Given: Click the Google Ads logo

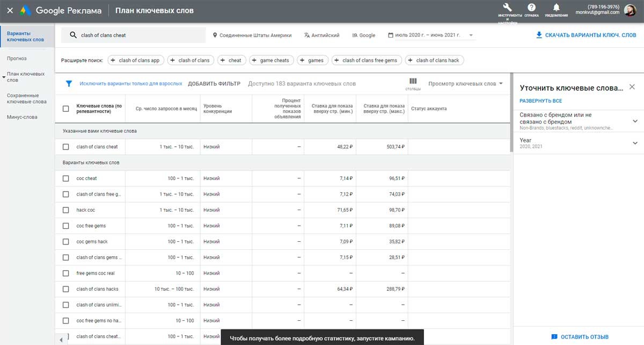Looking at the screenshot, I should pos(25,10).
